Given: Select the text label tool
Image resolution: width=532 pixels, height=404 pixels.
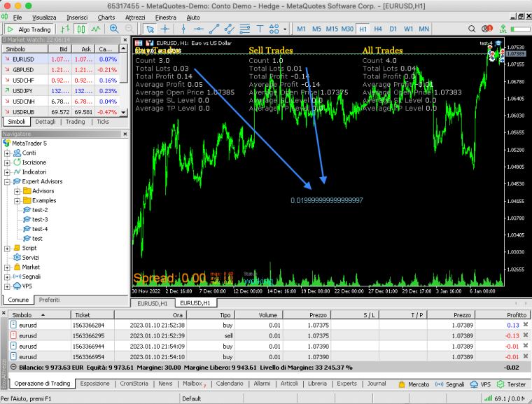Looking at the screenshot, I should (260, 29).
